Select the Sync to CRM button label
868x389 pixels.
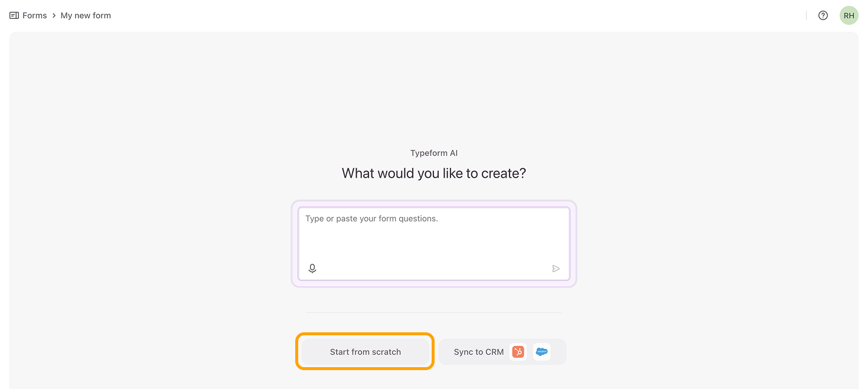(478, 352)
